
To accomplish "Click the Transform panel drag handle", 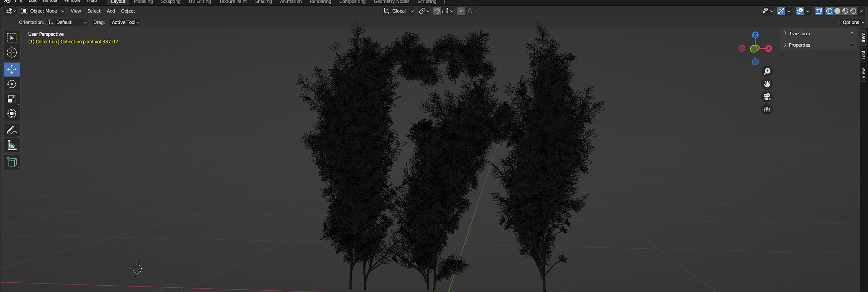I will 852,33.
